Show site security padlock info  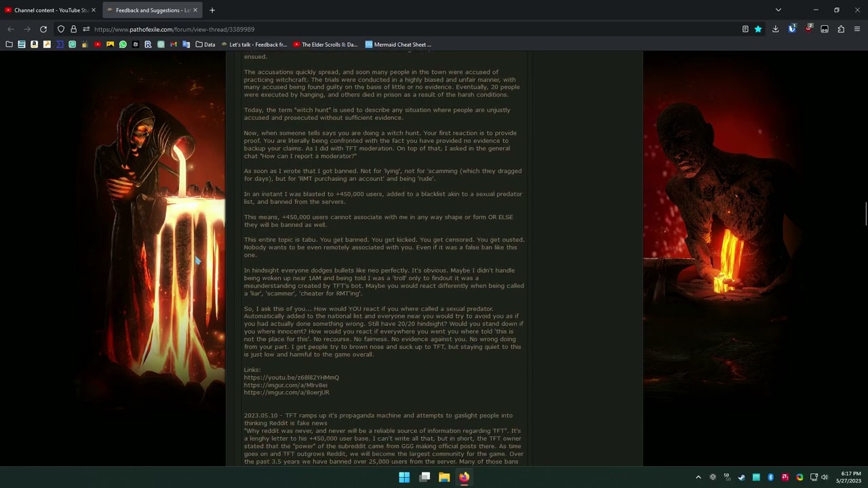click(x=73, y=29)
